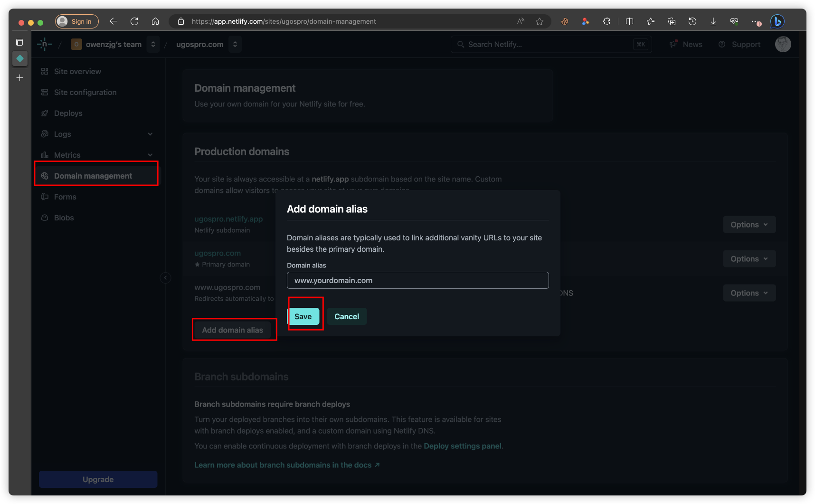Open the favorites list icon
This screenshot has height=504, width=815.
coord(651,21)
